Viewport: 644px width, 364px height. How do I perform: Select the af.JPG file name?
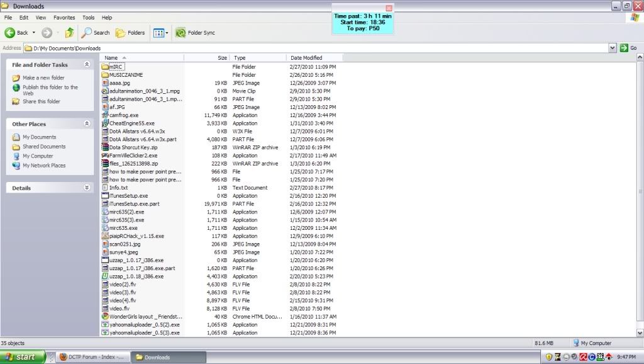pyautogui.click(x=117, y=107)
